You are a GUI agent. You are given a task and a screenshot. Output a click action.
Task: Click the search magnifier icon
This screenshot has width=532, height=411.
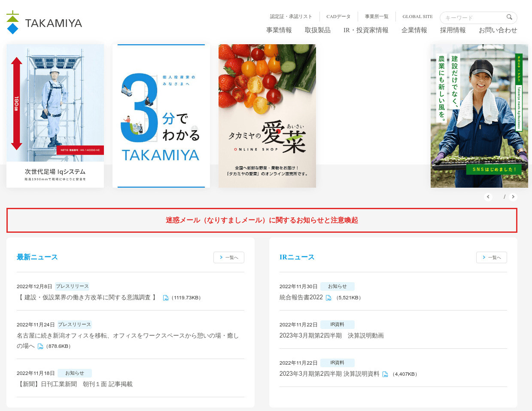(x=509, y=17)
